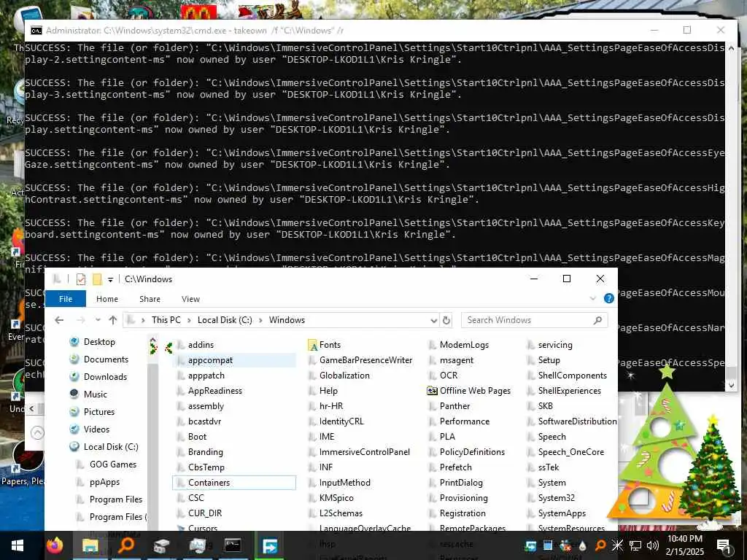Select the KMSpico folder
Viewport: 747px width, 560px height.
tap(336, 497)
